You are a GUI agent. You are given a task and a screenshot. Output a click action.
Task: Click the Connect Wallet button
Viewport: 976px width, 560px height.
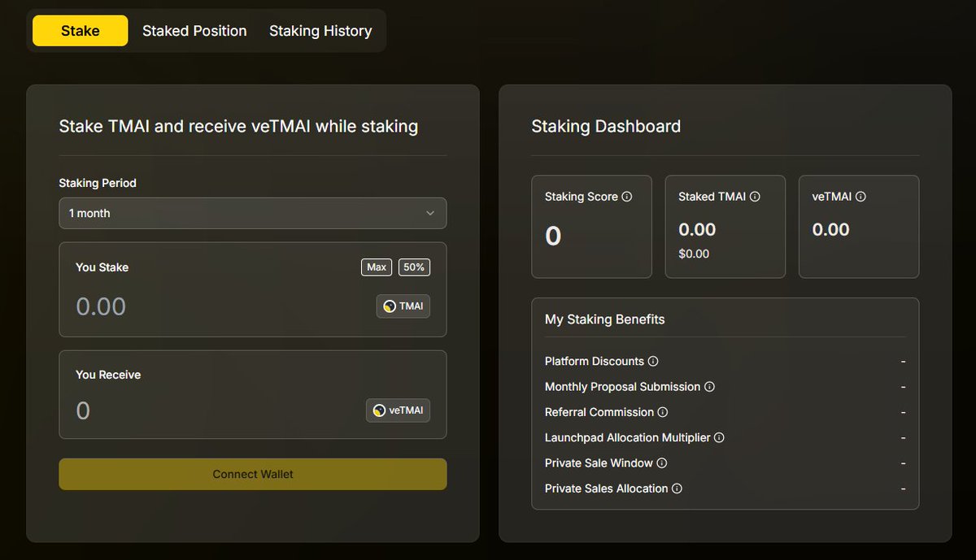(252, 474)
